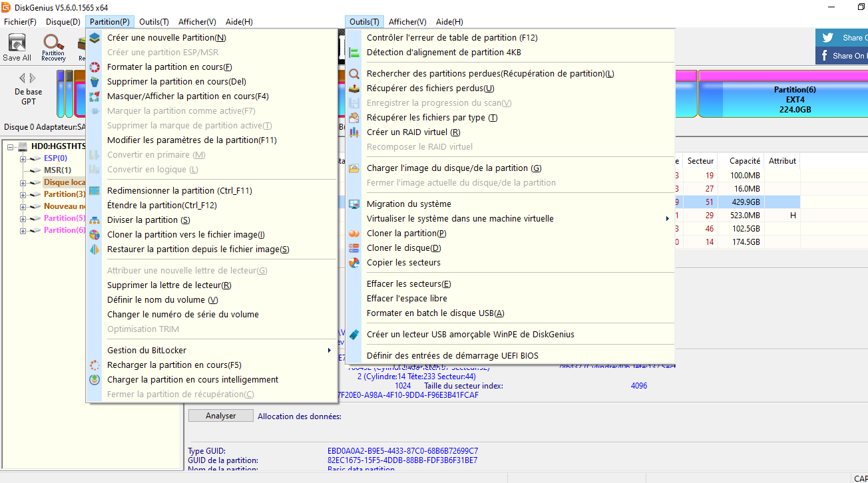Choose Récupérer les fichiers par type icon
Screen dimensions: 868x483
point(354,118)
